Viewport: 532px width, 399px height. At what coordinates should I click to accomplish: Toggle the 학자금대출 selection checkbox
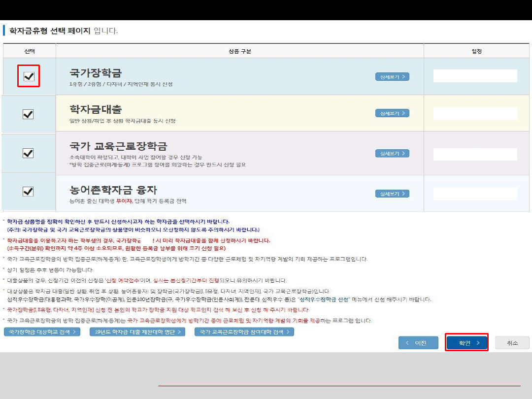tap(28, 114)
